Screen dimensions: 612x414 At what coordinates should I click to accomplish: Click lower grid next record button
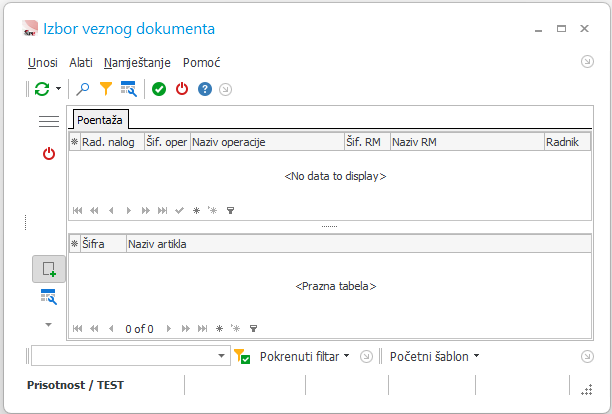169,329
